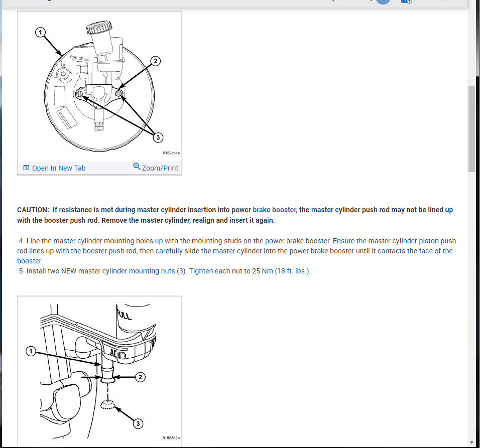This screenshot has width=480, height=448.
Task: Click the figure code '81823b5b'
Action: [x=171, y=438]
